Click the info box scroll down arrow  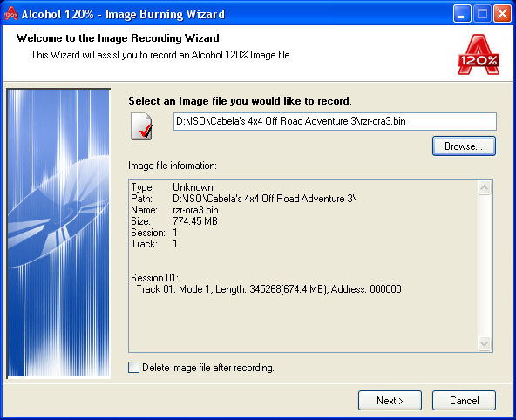pos(484,343)
